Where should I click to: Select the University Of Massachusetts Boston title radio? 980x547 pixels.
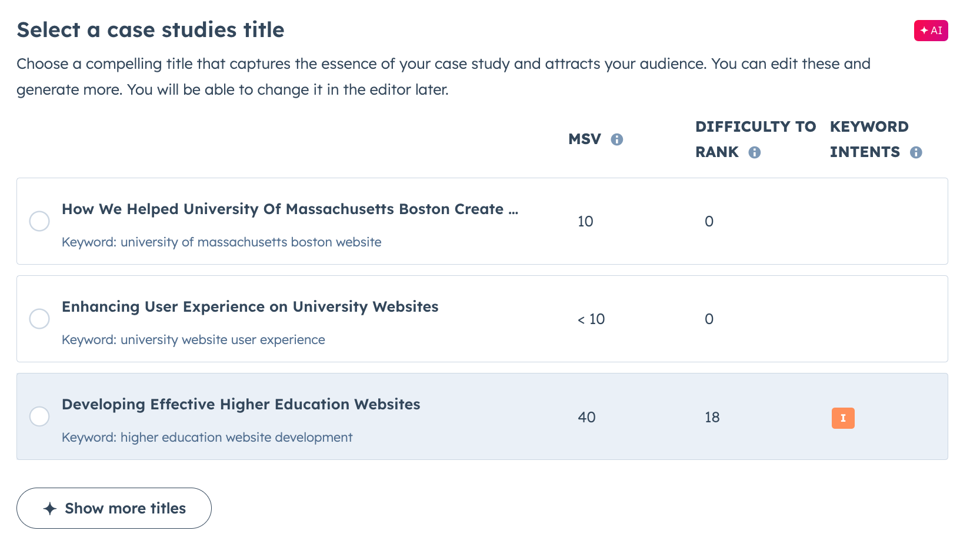click(39, 221)
